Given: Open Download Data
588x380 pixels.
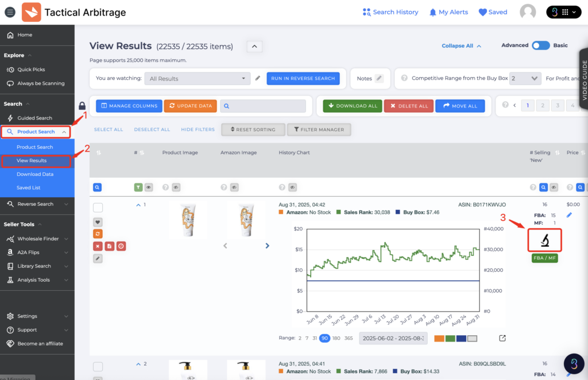Looking at the screenshot, I should pos(35,174).
